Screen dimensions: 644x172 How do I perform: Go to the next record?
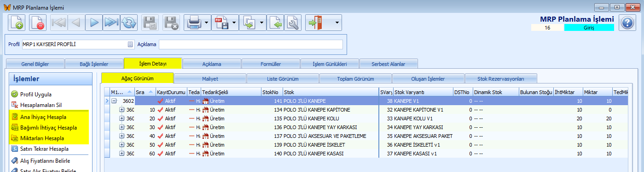coord(94,23)
